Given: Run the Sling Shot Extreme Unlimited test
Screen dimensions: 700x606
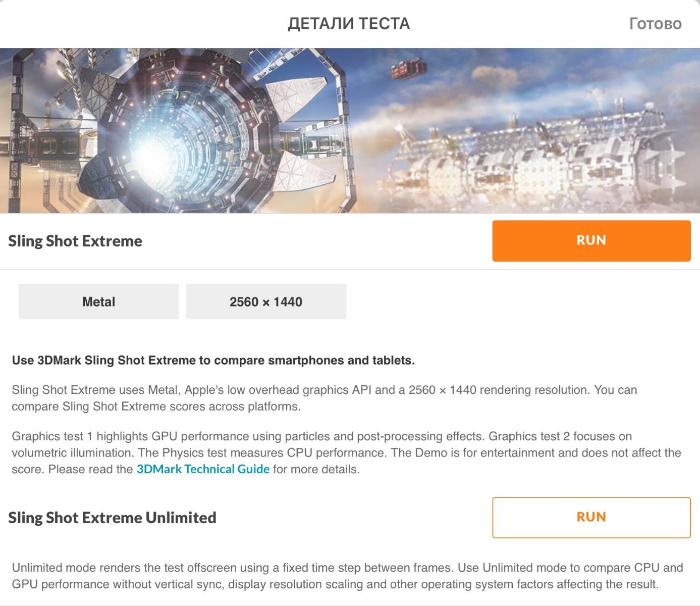Looking at the screenshot, I should coord(591,517).
